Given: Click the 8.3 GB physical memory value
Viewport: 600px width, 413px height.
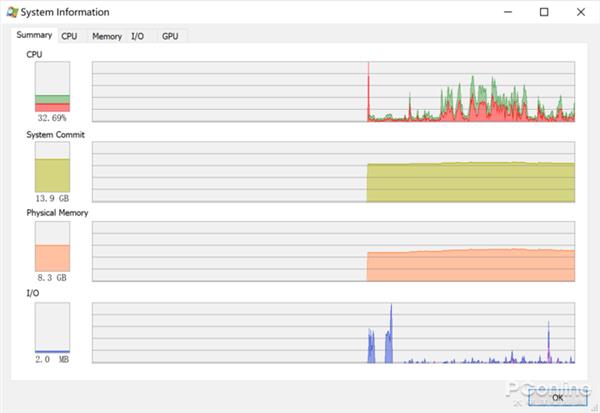Looking at the screenshot, I should click(x=52, y=278).
